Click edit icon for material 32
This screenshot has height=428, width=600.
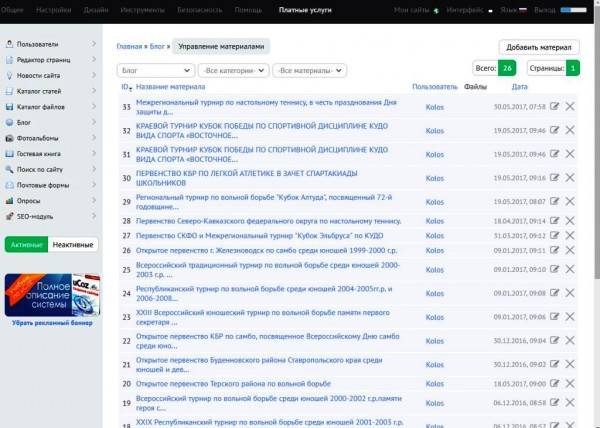[x=554, y=130]
